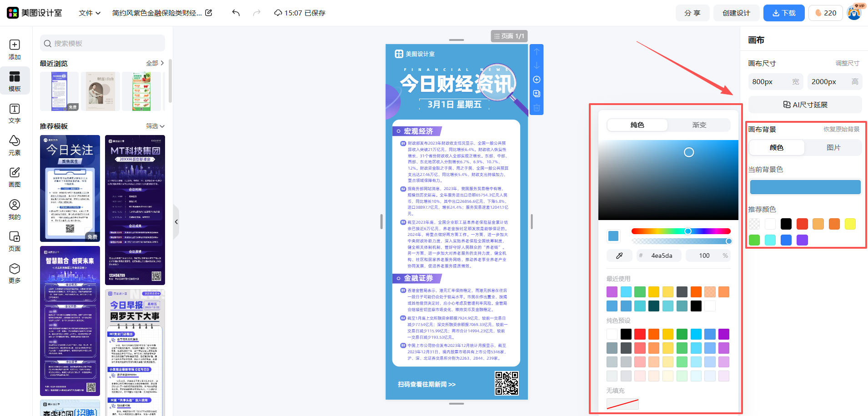Viewport: 868px width, 416px height.
Task: Switch to 渐变 gradient mode
Action: click(x=699, y=125)
